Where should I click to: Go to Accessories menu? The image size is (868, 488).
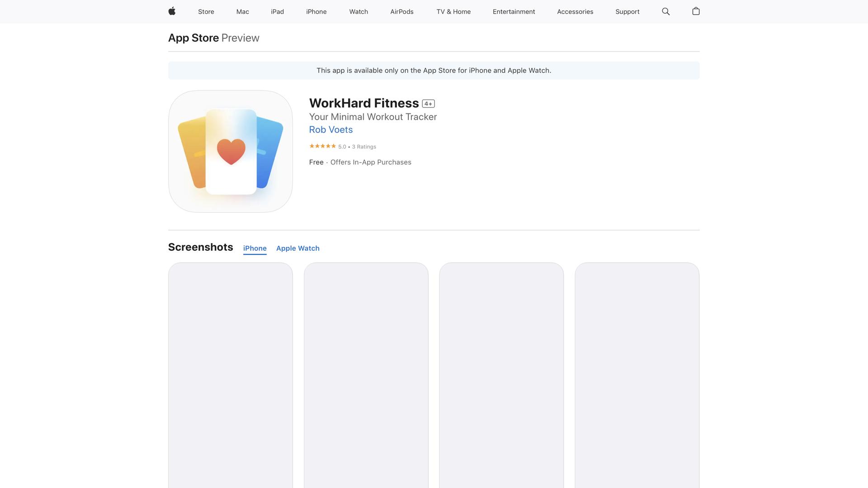575,12
